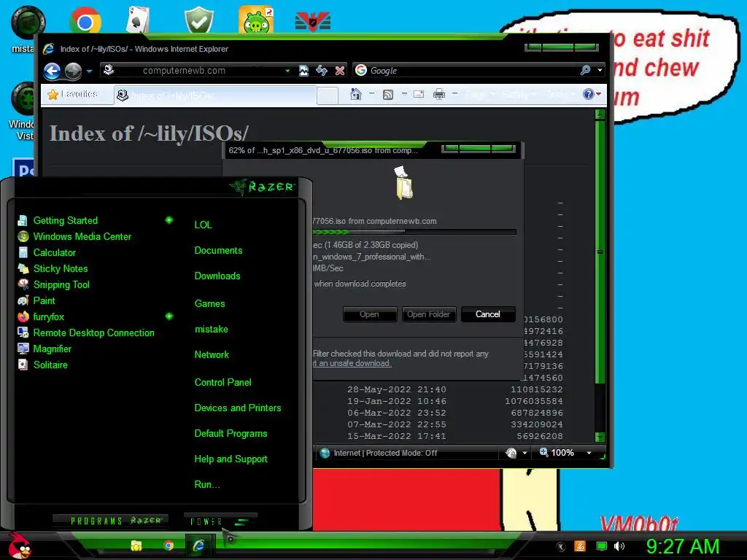Open Downloads from start menu right pane

(217, 276)
